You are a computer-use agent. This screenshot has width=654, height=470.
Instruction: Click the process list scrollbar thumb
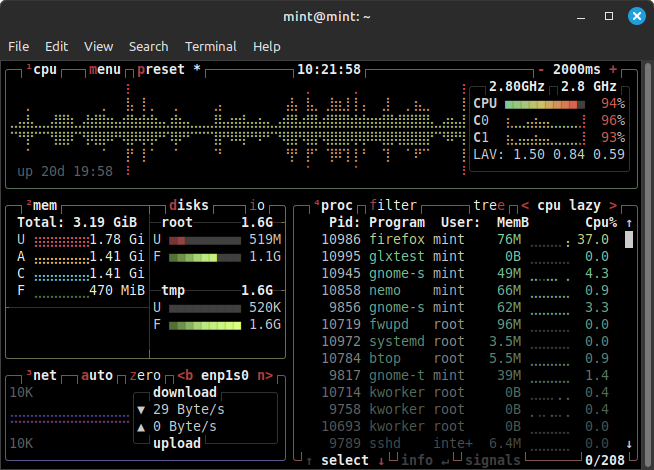tap(629, 239)
